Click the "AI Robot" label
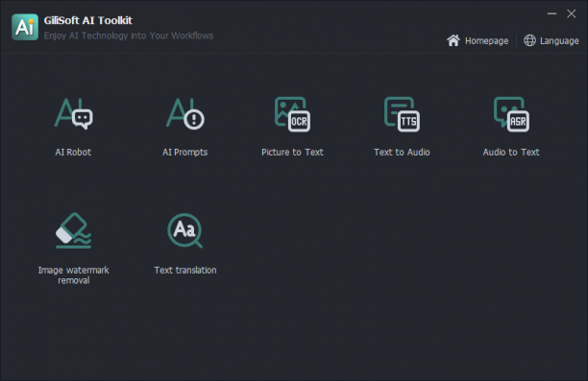Image resolution: width=588 pixels, height=381 pixels. click(x=73, y=152)
